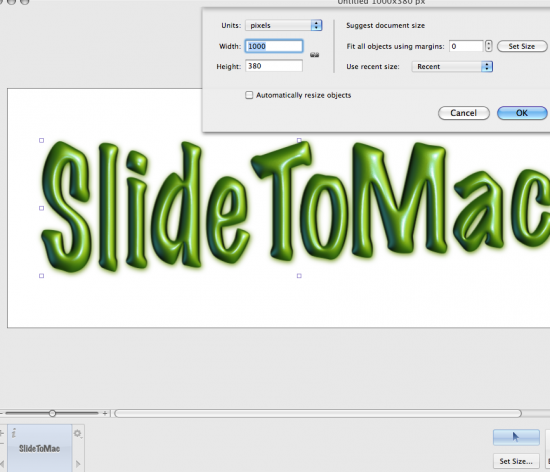The width and height of the screenshot is (550, 472).
Task: Open the gear menu beside the thumbnail
Action: [78, 433]
